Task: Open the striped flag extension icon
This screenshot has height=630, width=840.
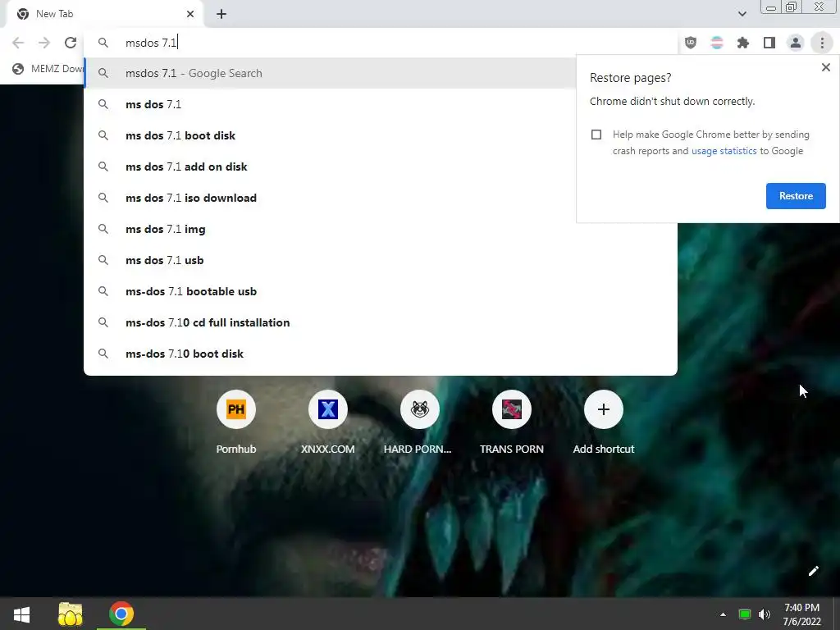Action: (x=717, y=43)
